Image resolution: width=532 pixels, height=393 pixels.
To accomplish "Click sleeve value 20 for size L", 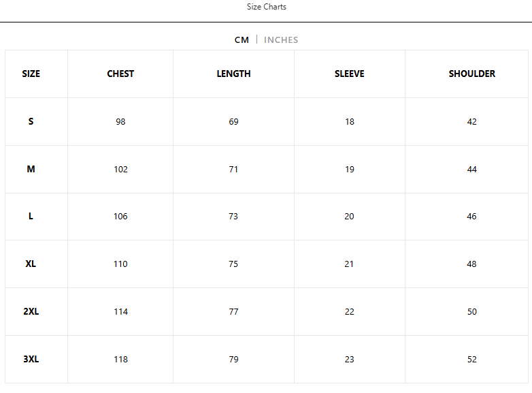I will (349, 217).
